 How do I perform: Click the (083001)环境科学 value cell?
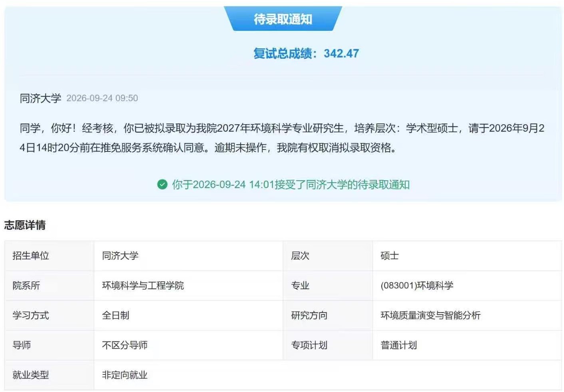tap(467, 286)
